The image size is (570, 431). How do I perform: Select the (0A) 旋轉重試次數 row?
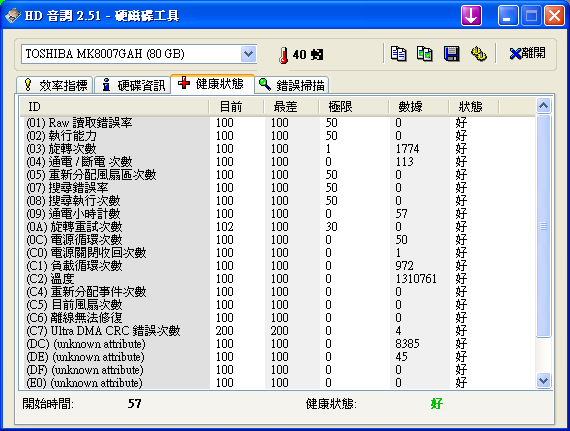[277, 227]
